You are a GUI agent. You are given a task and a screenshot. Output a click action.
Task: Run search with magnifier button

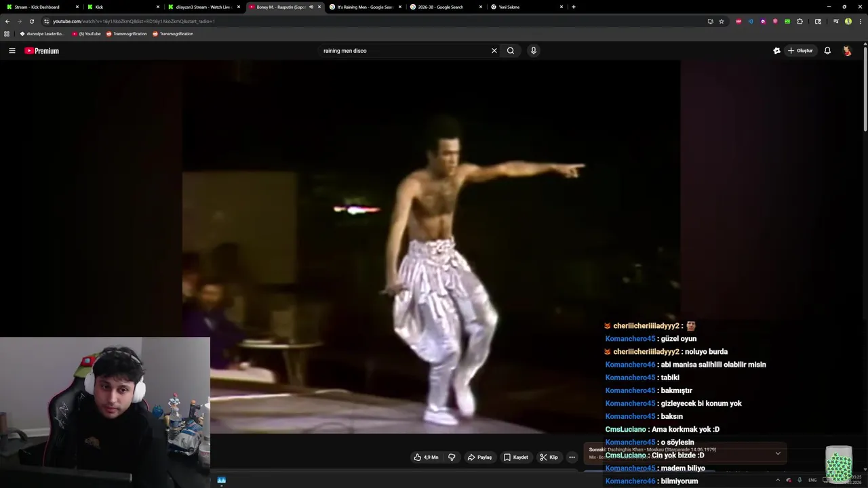coord(511,51)
